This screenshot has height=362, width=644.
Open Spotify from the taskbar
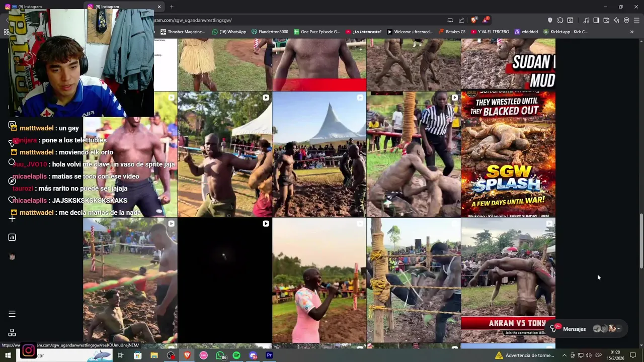point(236,355)
